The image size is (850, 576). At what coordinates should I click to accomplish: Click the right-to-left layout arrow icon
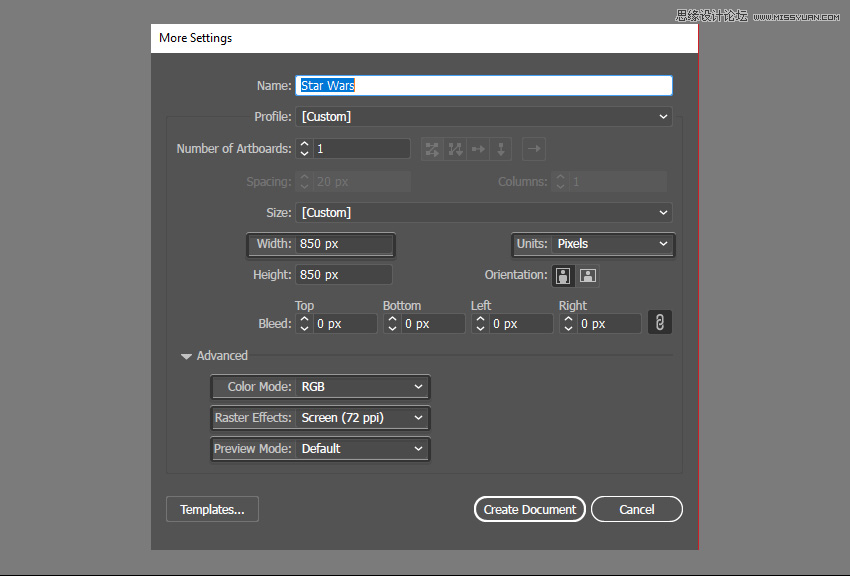click(x=534, y=149)
